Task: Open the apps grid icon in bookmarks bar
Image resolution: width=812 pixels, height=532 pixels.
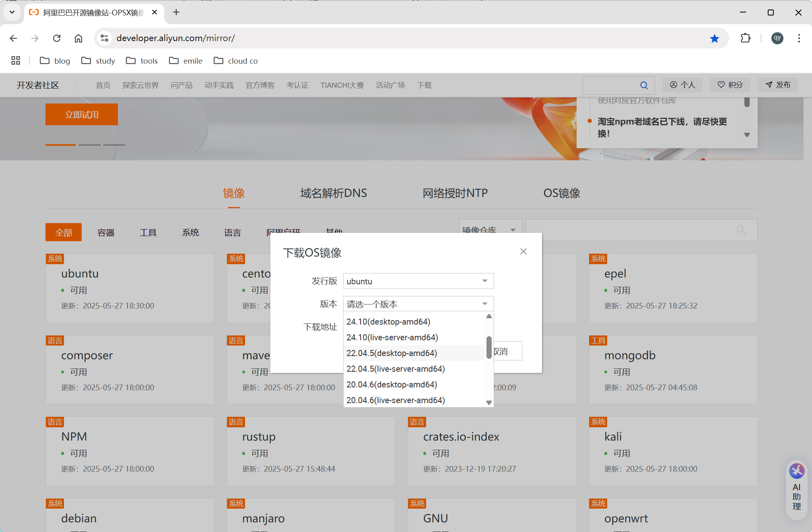Action: 16,61
